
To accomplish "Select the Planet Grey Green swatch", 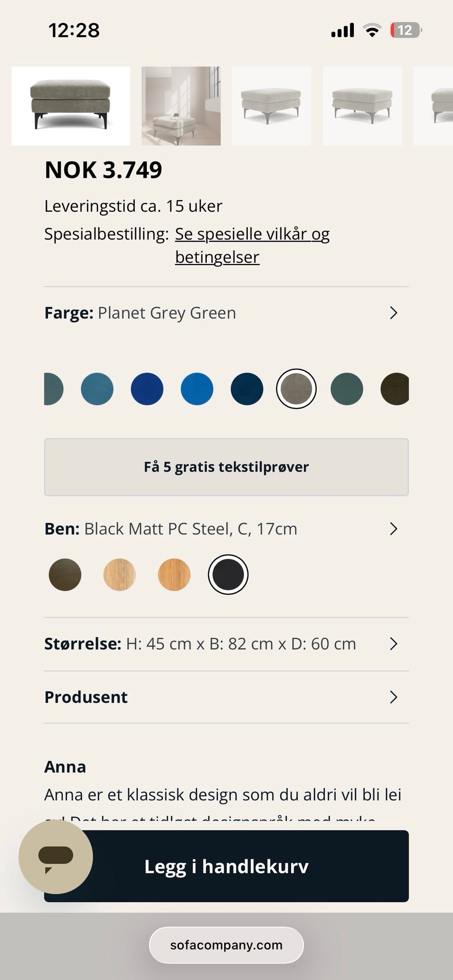I will [x=296, y=389].
